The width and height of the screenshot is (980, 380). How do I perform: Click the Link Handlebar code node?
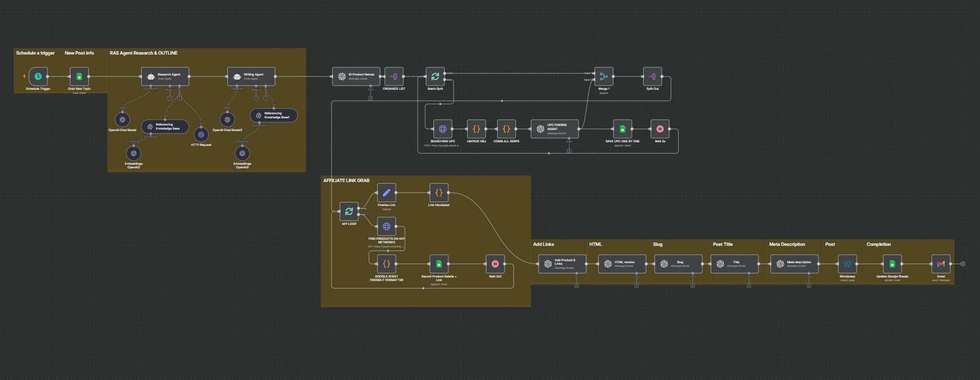coord(439,193)
